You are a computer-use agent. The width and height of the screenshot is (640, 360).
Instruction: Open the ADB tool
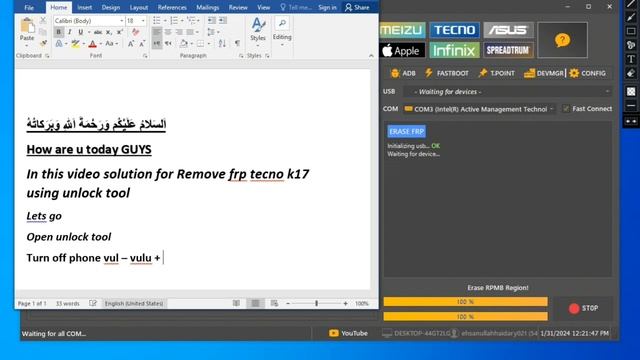pyautogui.click(x=403, y=73)
